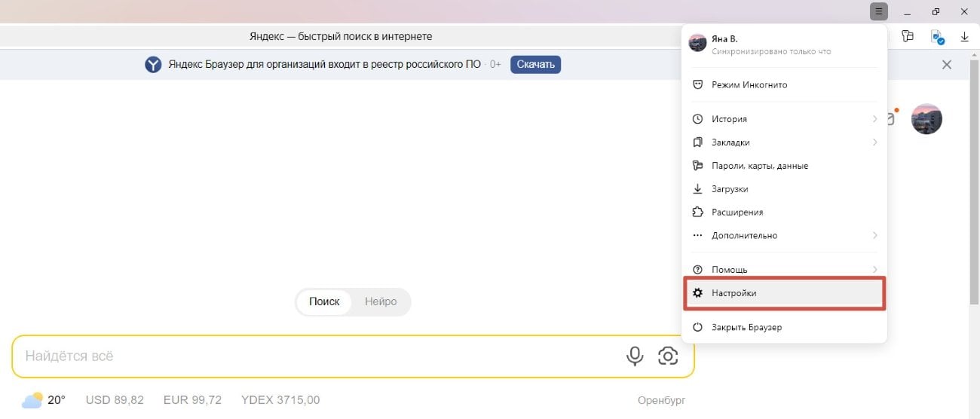Click the power icon beside Закрыть Браузер
This screenshot has height=419, width=980.
(x=697, y=328)
